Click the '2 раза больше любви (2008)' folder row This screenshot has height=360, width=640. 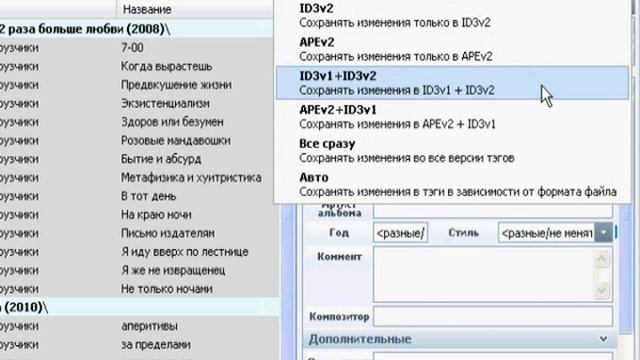[x=136, y=29]
